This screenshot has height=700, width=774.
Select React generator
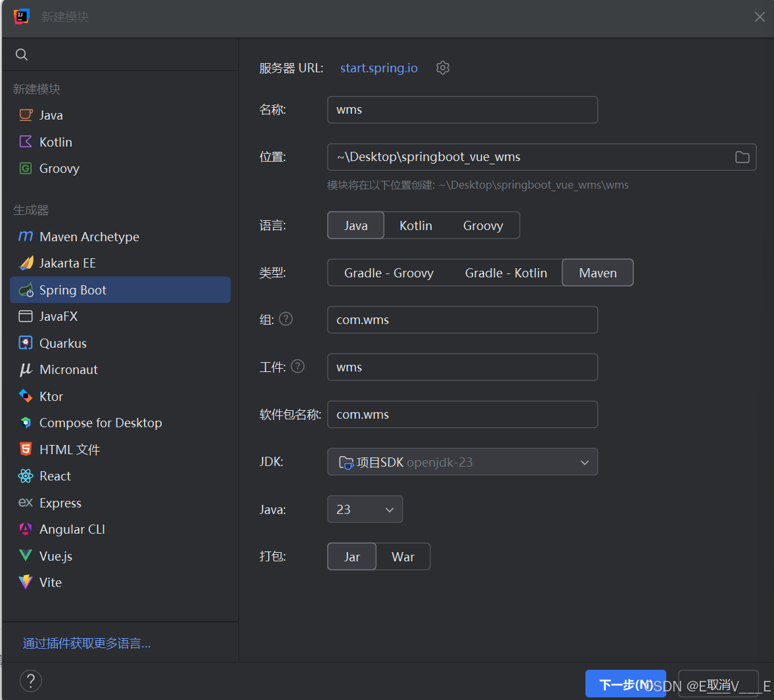tap(120, 476)
